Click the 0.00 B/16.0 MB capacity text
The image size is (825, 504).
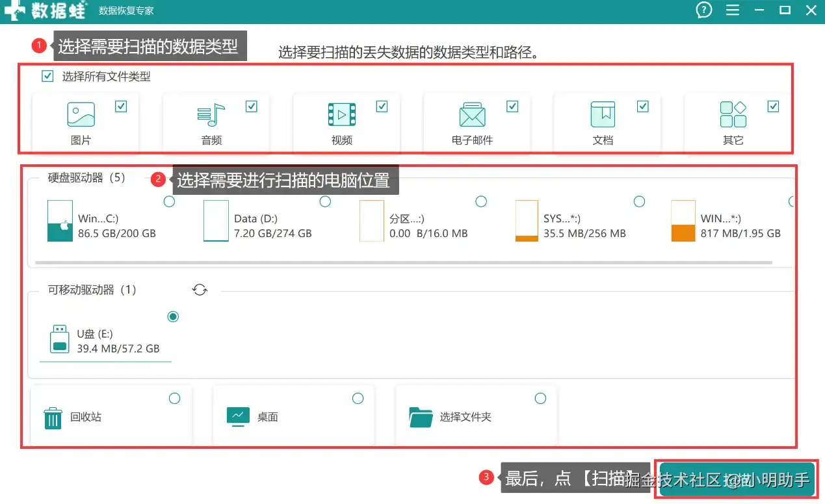pos(428,233)
